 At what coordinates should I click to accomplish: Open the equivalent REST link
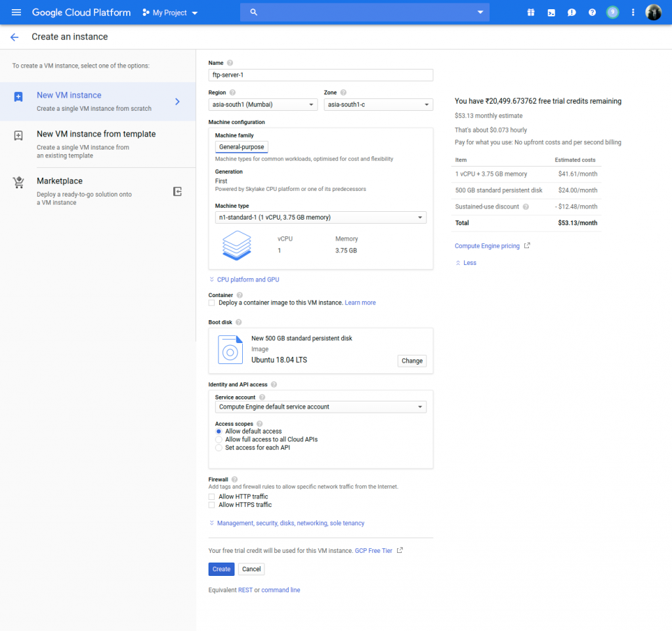pos(245,590)
